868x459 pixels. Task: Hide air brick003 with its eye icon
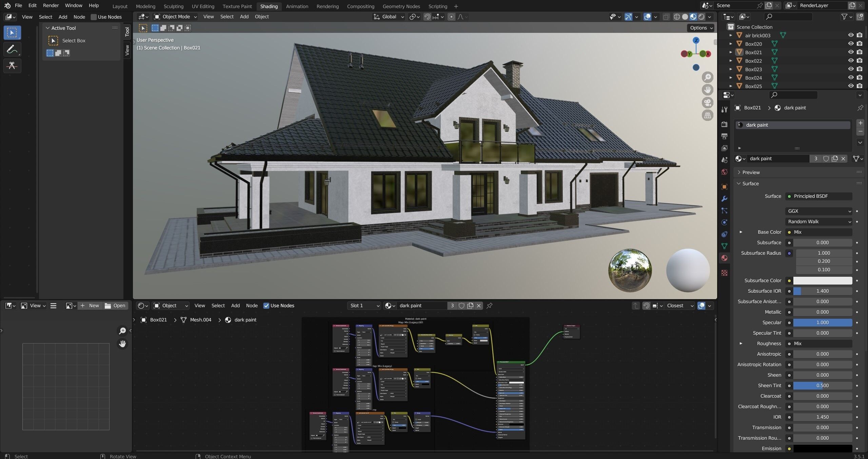point(851,35)
